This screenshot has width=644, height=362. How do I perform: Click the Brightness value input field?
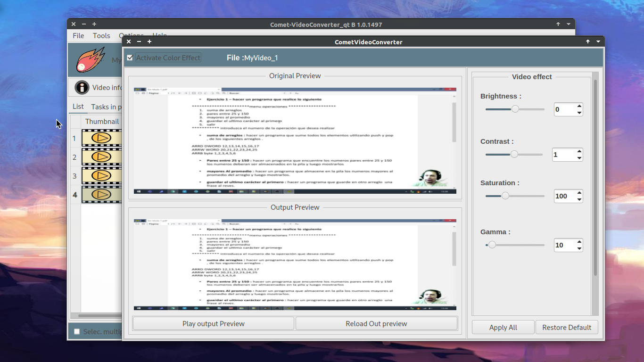click(565, 109)
